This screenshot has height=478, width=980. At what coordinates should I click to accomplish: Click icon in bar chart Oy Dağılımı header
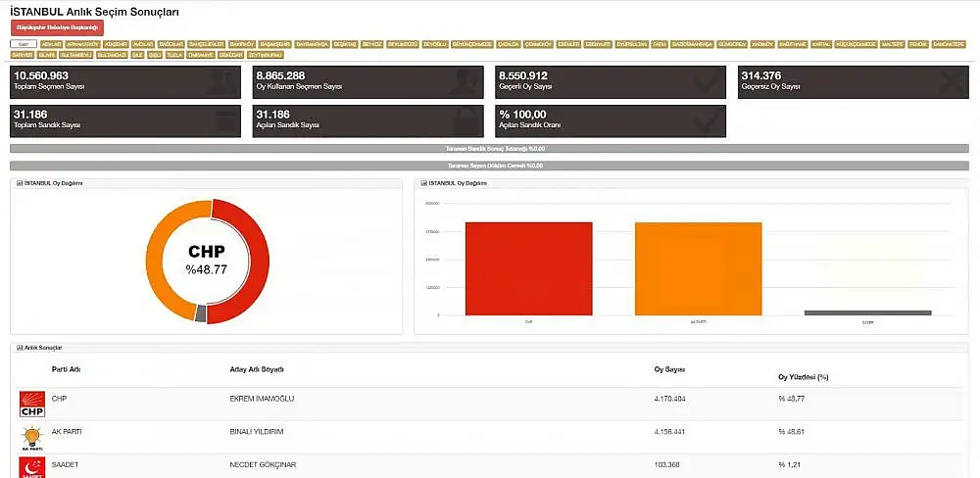point(424,183)
